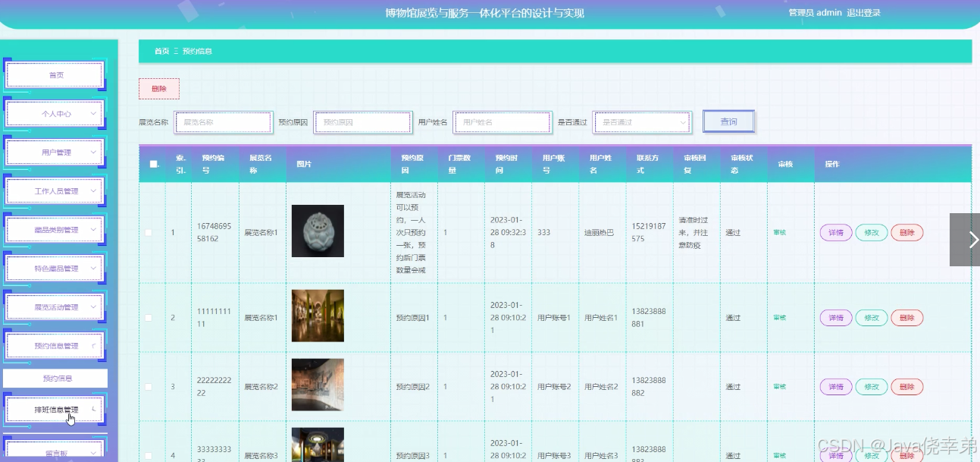Click 删除 button for 迪丽热巴 row
Viewport: 980px width, 462px height.
(x=907, y=233)
